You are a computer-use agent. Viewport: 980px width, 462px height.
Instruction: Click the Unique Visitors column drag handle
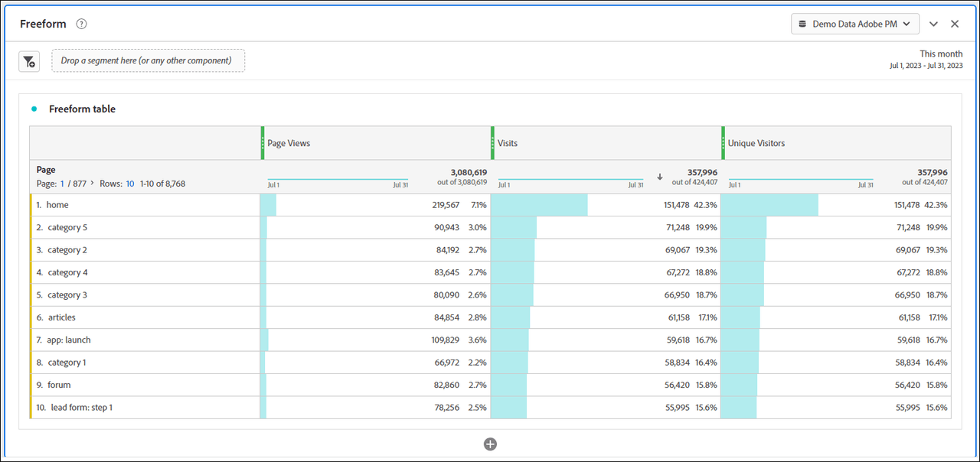[723, 143]
